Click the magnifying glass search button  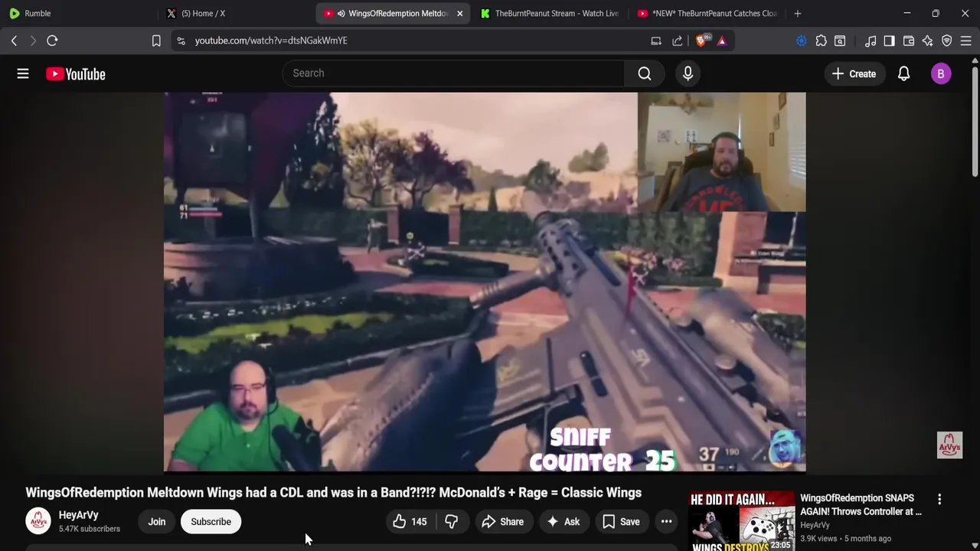[x=645, y=73]
